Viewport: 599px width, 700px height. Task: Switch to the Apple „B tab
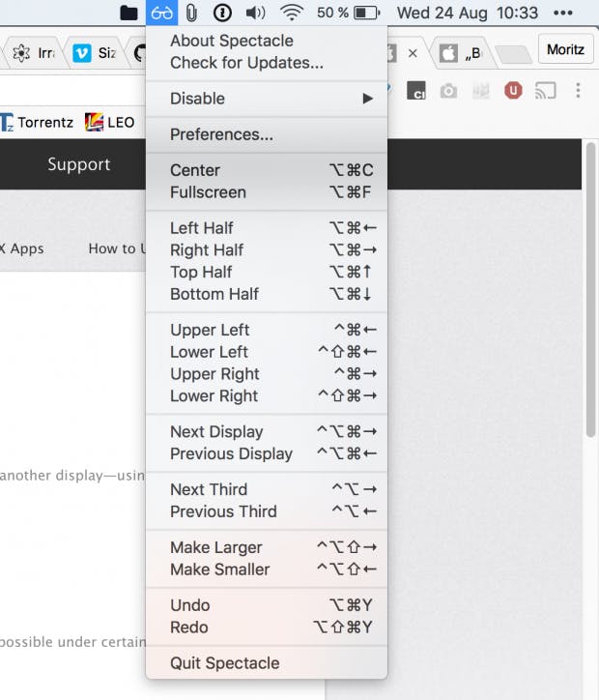pos(461,53)
